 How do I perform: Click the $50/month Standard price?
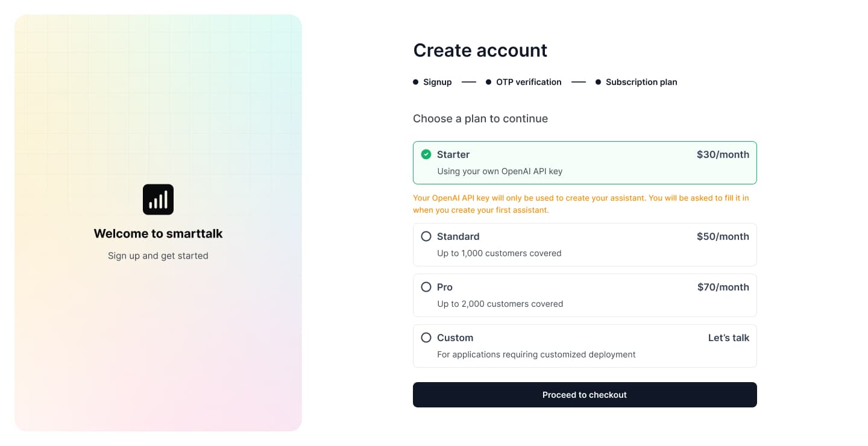(x=723, y=236)
